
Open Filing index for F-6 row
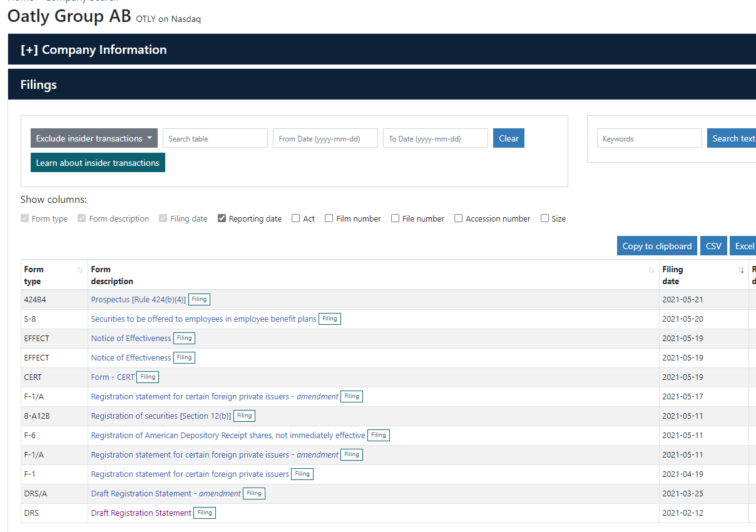(379, 436)
